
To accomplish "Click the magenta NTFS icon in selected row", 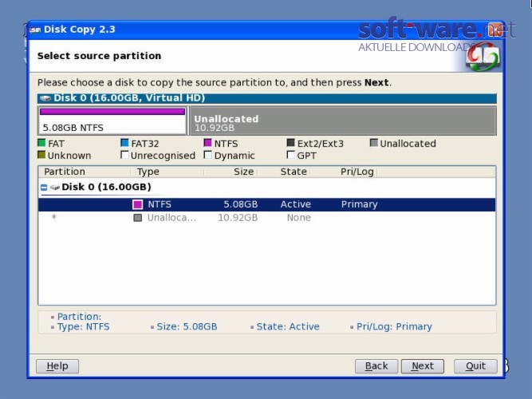I will pos(137,204).
